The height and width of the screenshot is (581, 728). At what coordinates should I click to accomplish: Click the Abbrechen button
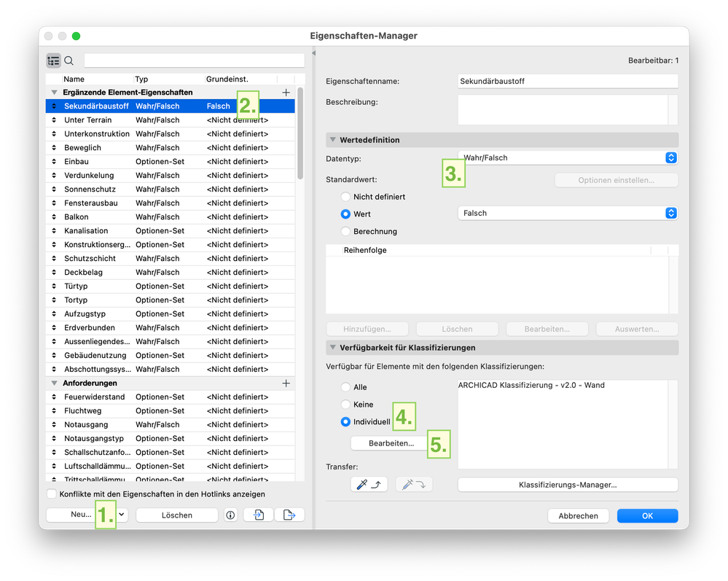[578, 515]
